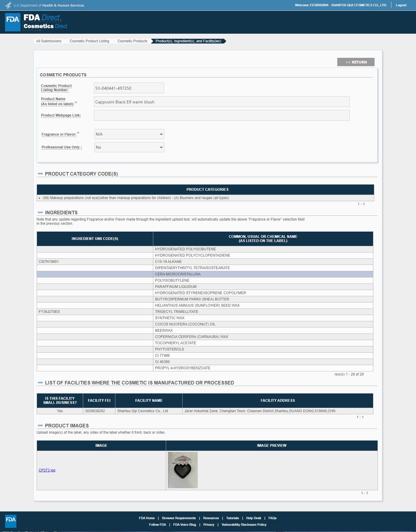Click the FDA logo in the header
Viewport: 416px width, 532px height.
13,22
